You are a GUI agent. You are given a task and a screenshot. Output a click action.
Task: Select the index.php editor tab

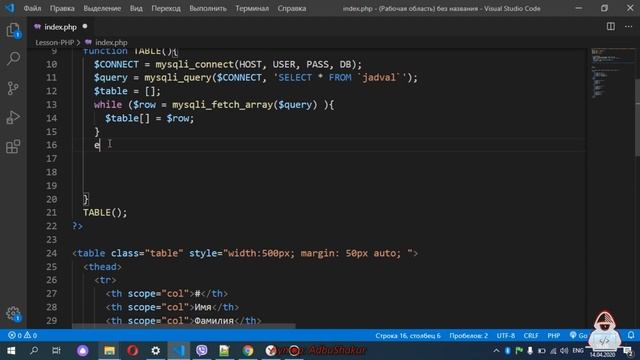60,27
